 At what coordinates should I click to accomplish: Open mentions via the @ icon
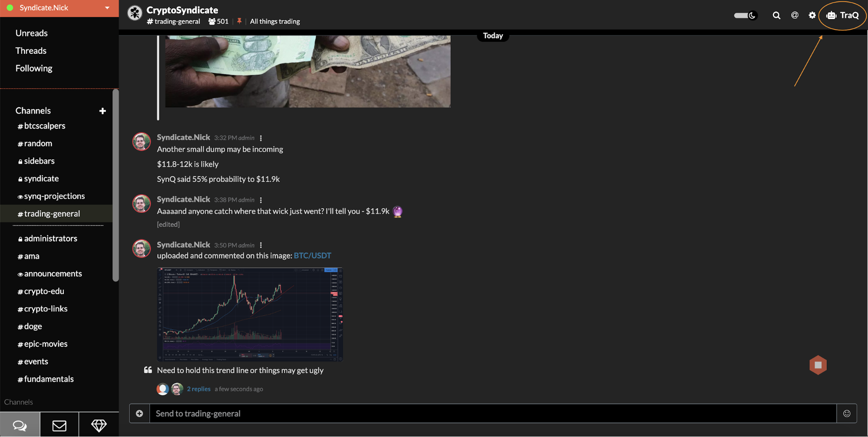coord(795,15)
